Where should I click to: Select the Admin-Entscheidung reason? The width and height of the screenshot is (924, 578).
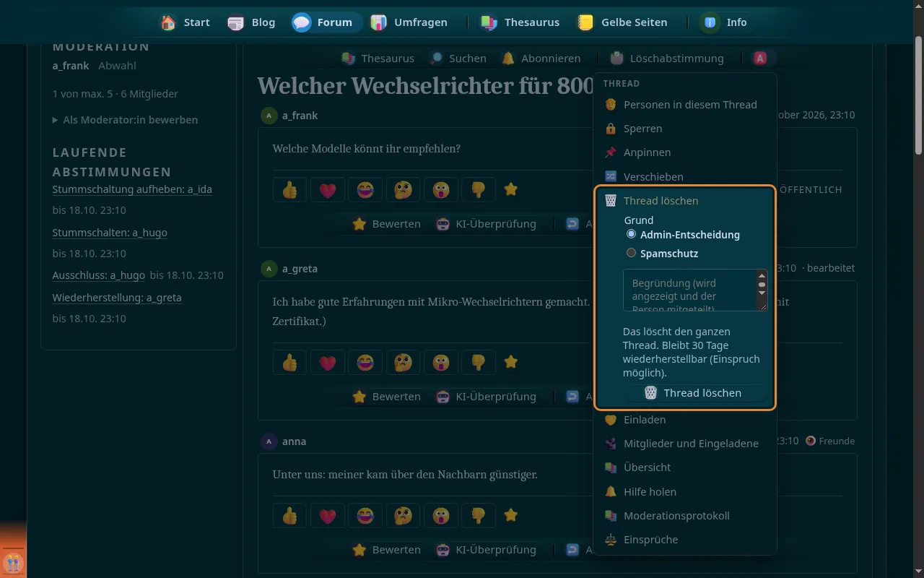pyautogui.click(x=632, y=234)
